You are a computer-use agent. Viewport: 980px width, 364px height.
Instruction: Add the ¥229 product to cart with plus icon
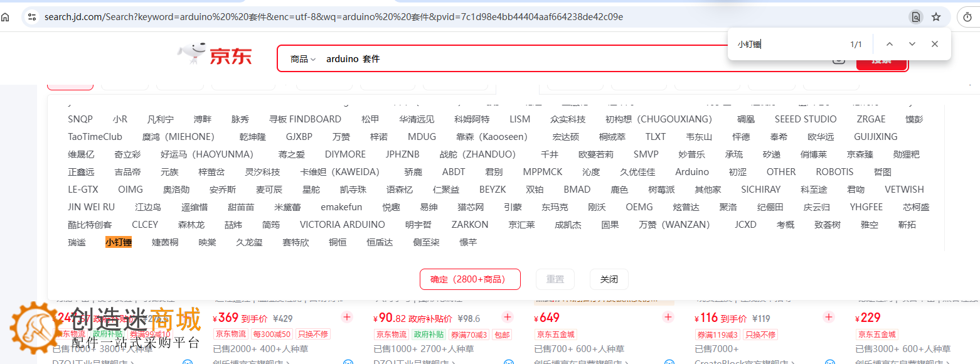(x=977, y=318)
